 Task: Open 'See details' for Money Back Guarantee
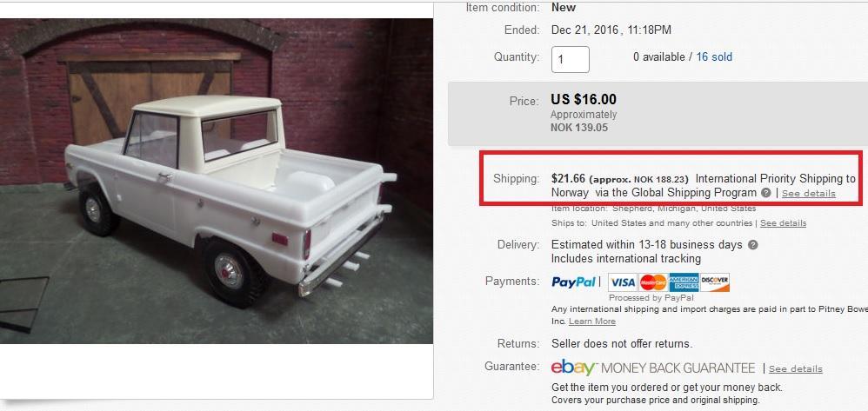(795, 369)
